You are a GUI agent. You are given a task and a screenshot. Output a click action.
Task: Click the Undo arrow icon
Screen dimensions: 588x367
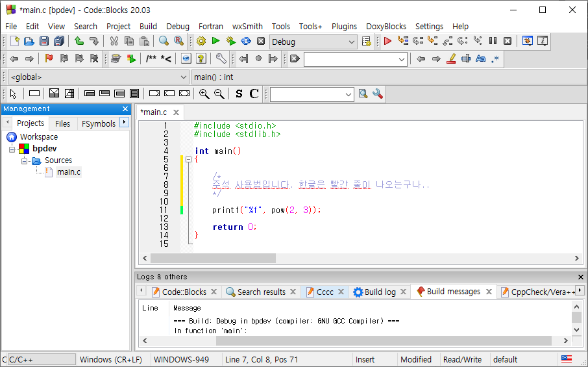[x=79, y=41]
